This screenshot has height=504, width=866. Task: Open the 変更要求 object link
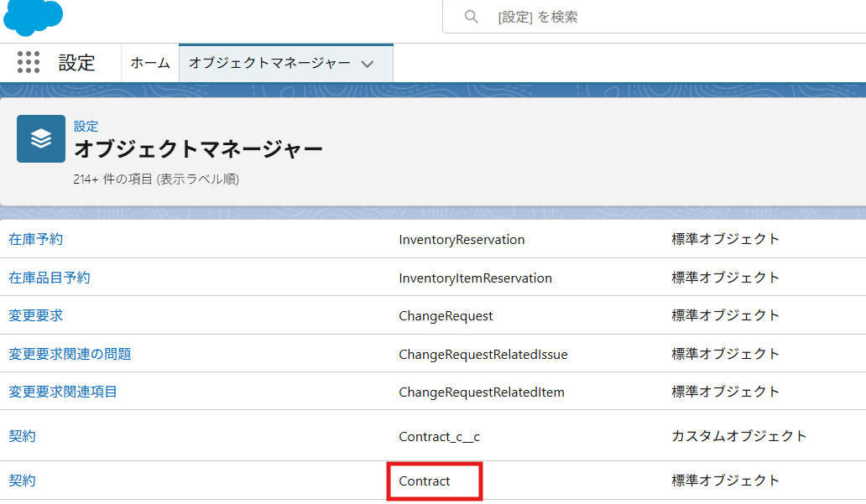35,315
